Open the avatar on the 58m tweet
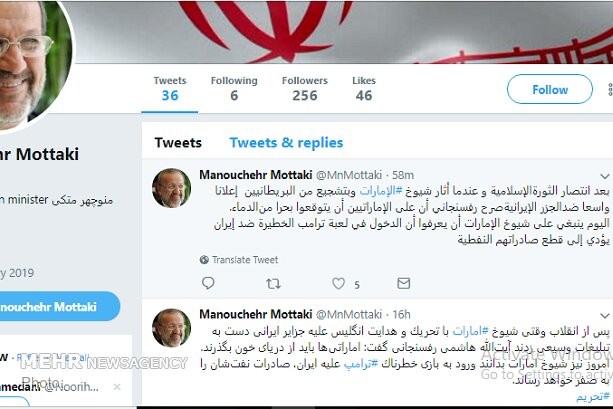 (171, 188)
